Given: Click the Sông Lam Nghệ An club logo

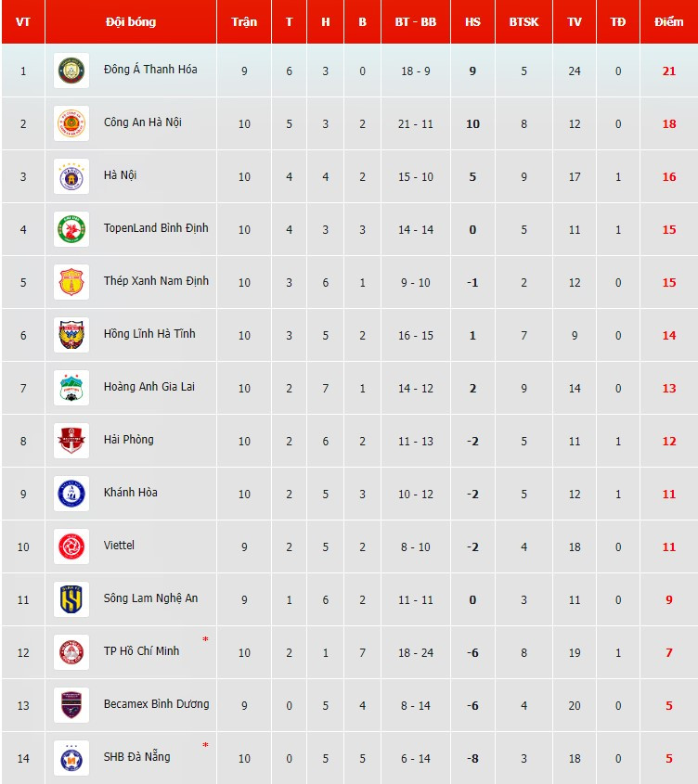Looking at the screenshot, I should pyautogui.click(x=71, y=599).
